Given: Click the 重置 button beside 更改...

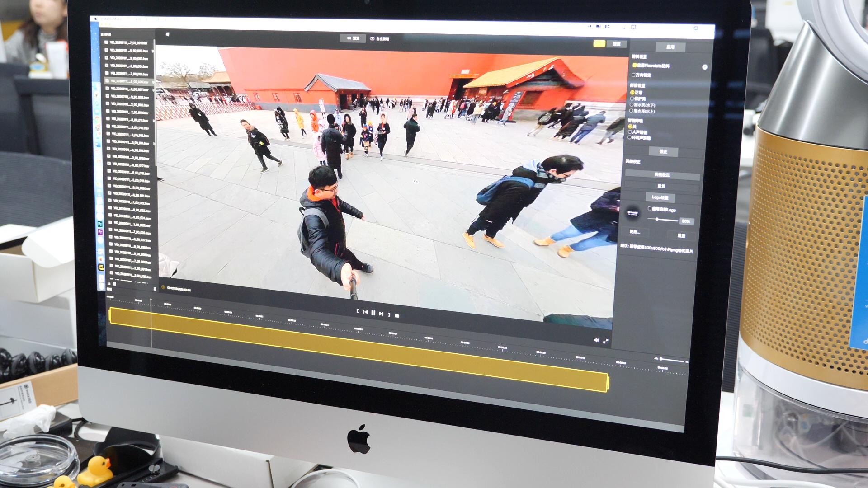Looking at the screenshot, I should [681, 235].
